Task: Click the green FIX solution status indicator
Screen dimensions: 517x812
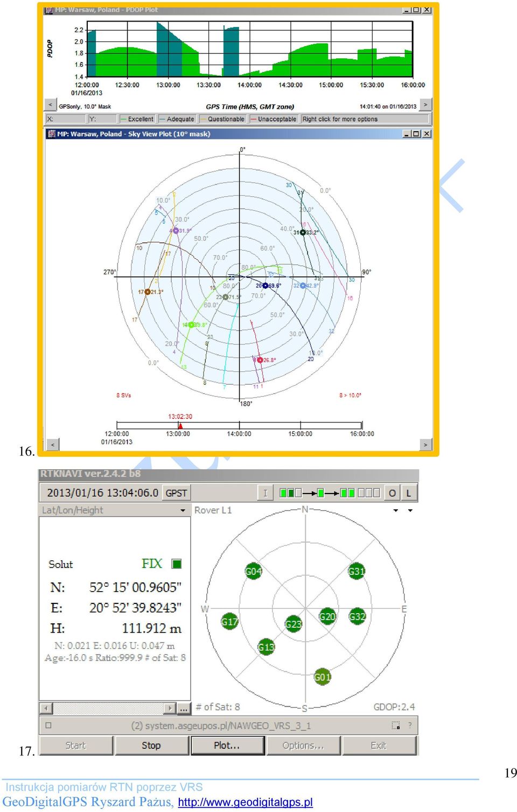Action: (x=176, y=564)
